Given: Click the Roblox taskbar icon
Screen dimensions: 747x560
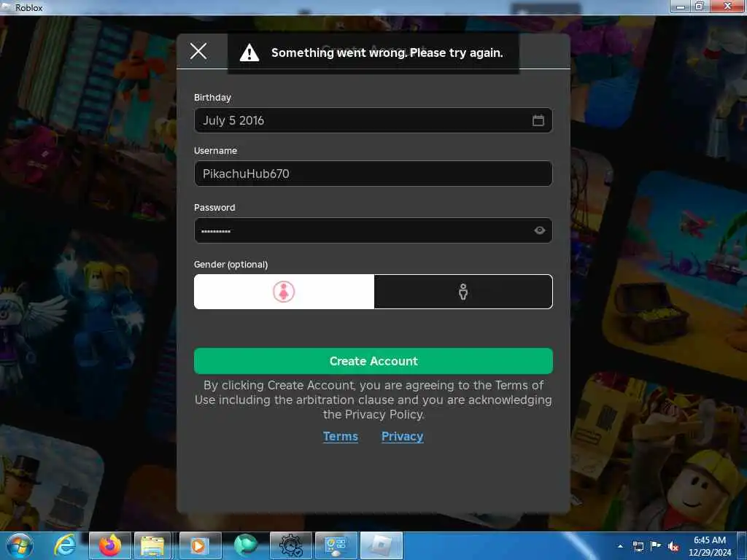Looking at the screenshot, I should tap(381, 545).
